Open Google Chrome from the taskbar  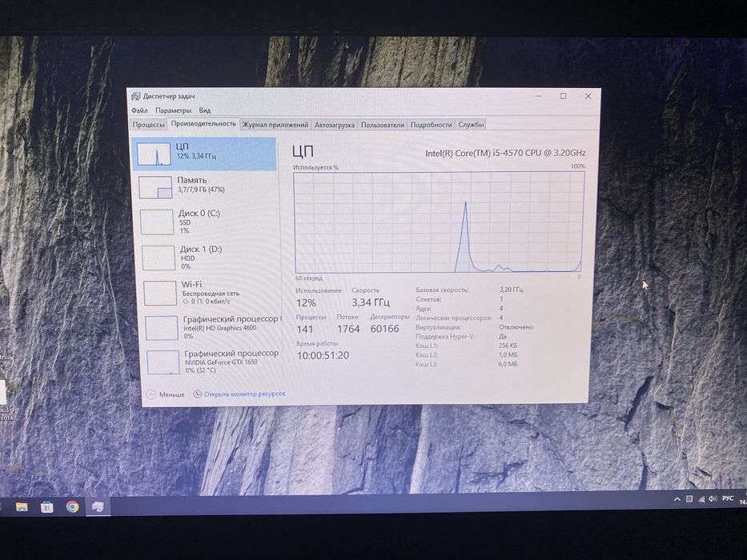[72, 506]
